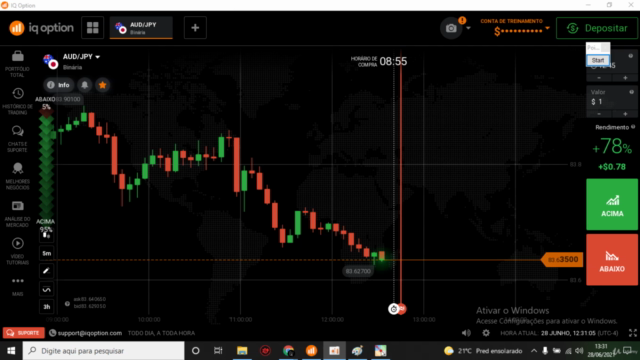Viewport: 640px width, 360px height.
Task: Open the Windows Start menu
Action: tap(11, 351)
